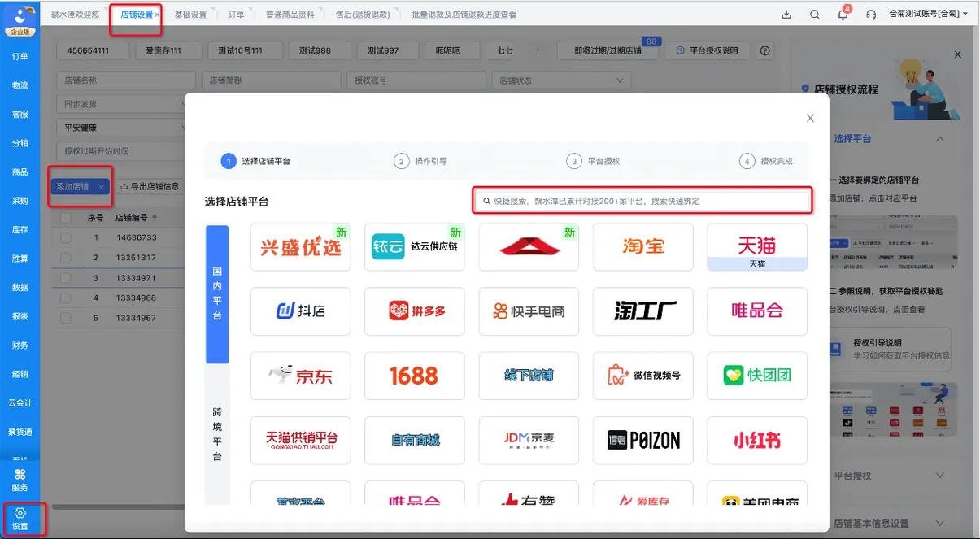Select the 国内平台 side tab

pyautogui.click(x=217, y=293)
